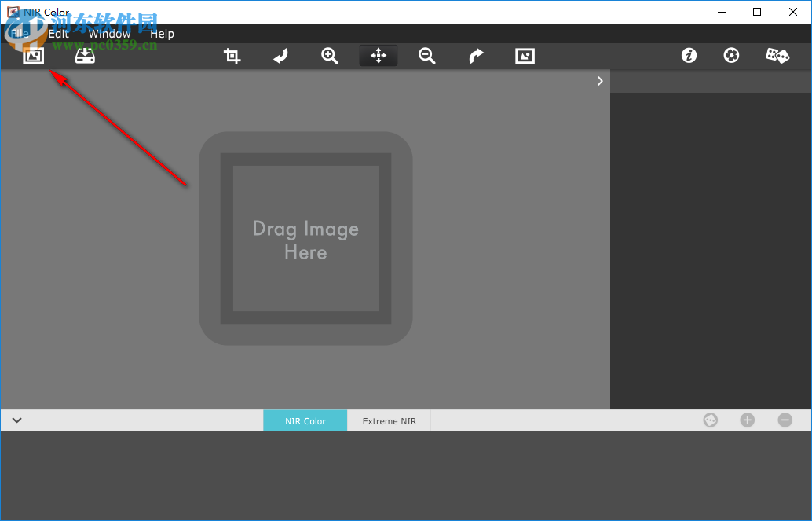Click the Zoom In magnifier

(330, 56)
